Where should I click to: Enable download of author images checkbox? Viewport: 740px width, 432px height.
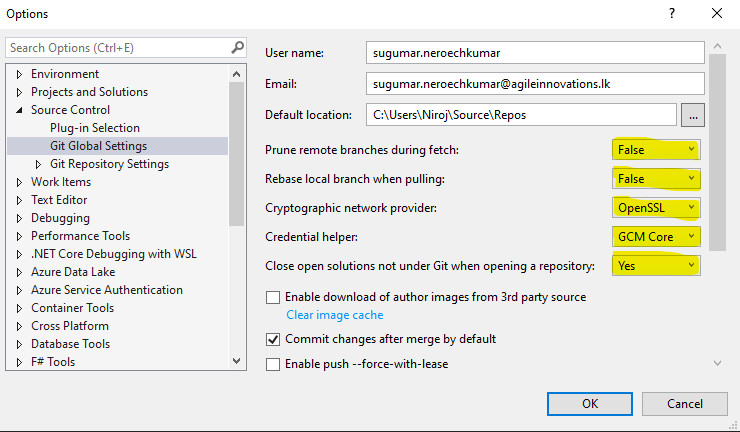pyautogui.click(x=273, y=297)
